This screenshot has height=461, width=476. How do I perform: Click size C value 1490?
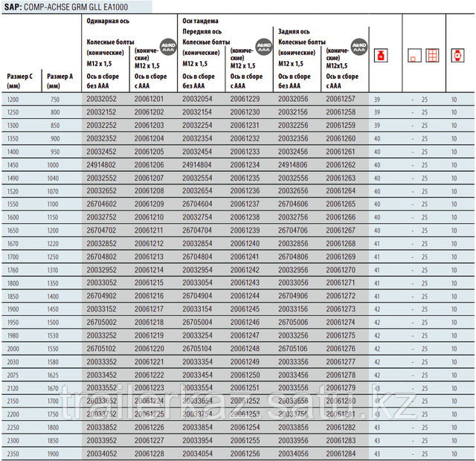click(x=13, y=178)
